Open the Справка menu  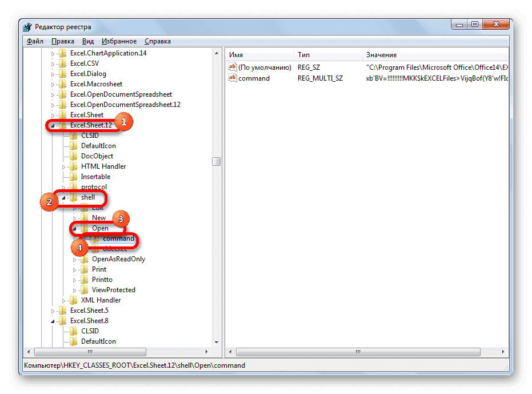click(x=158, y=41)
